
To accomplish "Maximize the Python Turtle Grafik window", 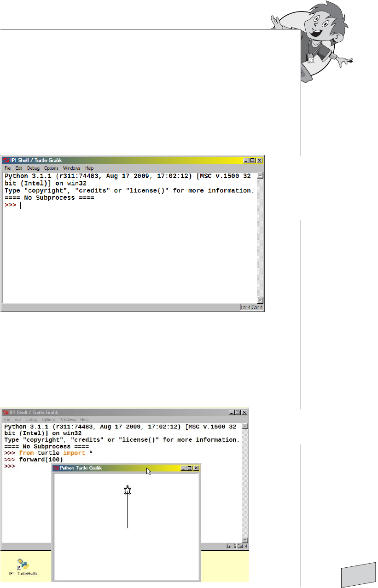I will pos(190,468).
